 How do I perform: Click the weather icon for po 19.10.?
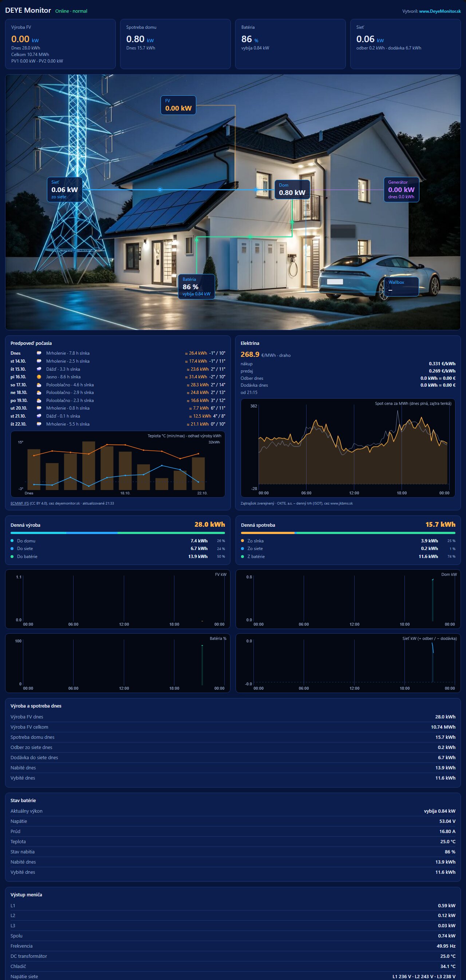click(x=39, y=401)
